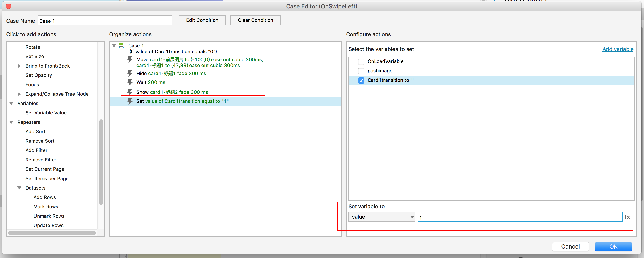The width and height of the screenshot is (644, 258).
Task: Expand Bring to Front/Back actions
Action: click(x=19, y=66)
